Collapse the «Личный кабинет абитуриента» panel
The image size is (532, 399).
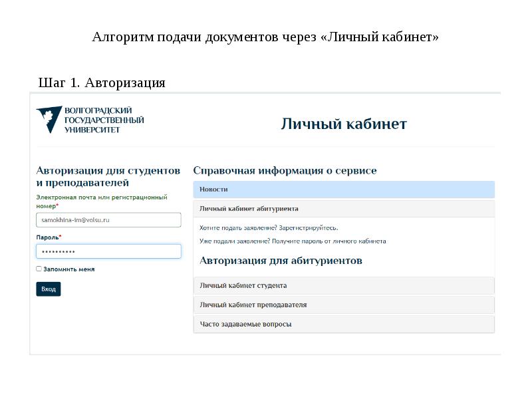pos(344,209)
